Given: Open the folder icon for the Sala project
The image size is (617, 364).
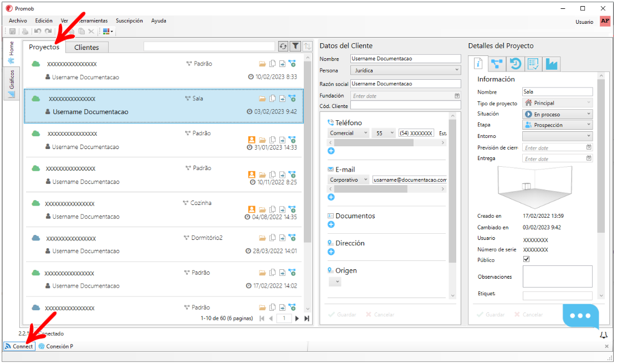Looking at the screenshot, I should [263, 99].
